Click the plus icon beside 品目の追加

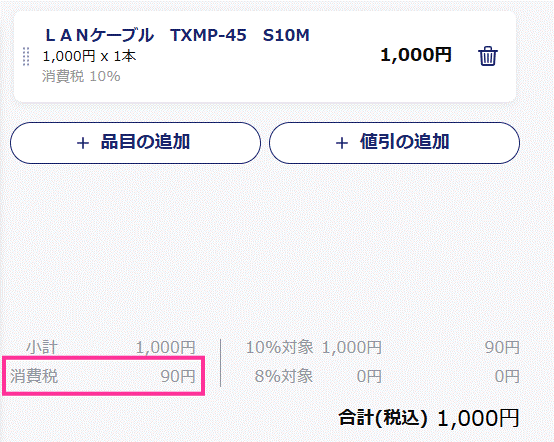[83, 143]
